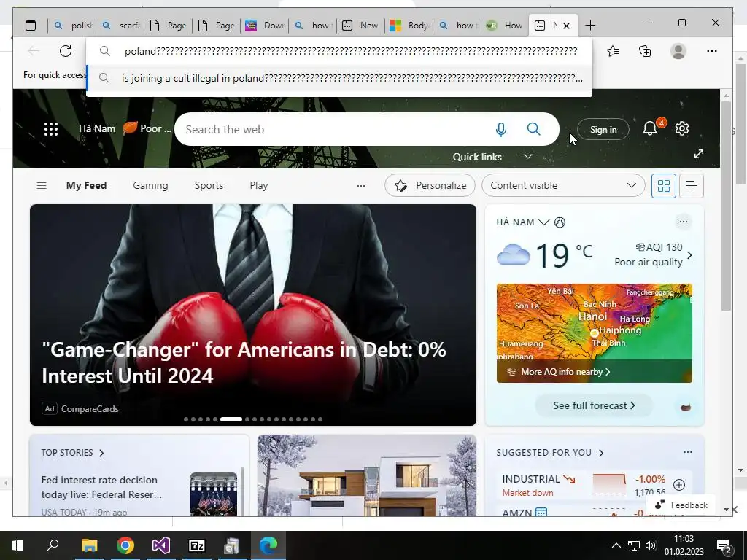Click the taskbar clock 11:03
The width and height of the screenshot is (747, 560).
point(684,539)
